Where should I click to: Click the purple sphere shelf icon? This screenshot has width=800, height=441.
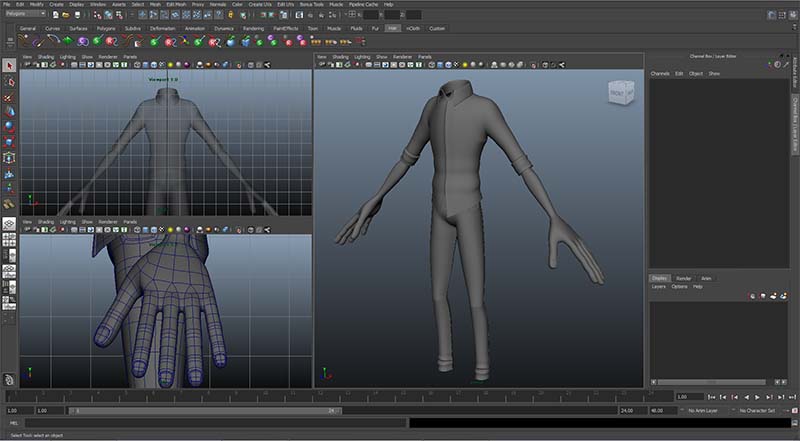(x=83, y=41)
